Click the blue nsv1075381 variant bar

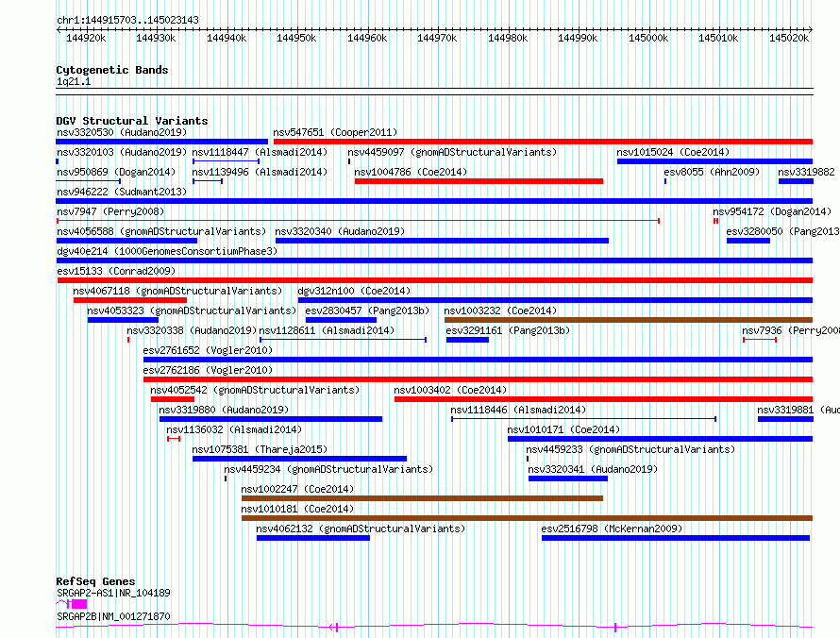click(x=299, y=459)
